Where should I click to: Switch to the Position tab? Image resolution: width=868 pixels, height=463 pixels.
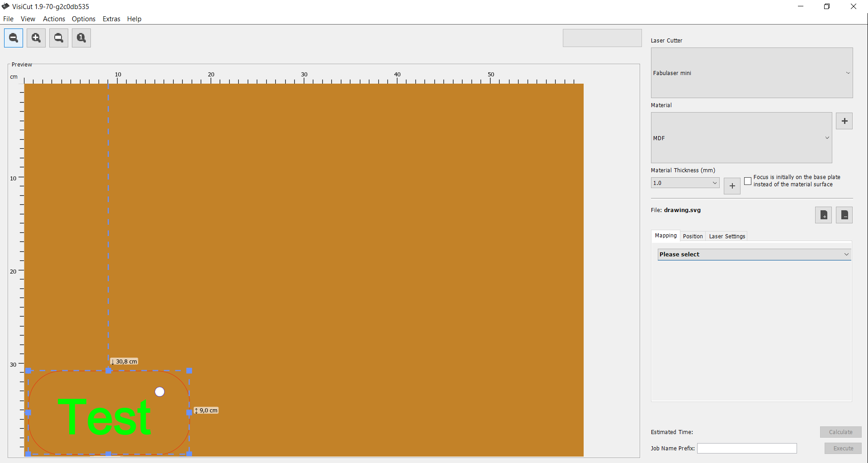[x=693, y=236]
